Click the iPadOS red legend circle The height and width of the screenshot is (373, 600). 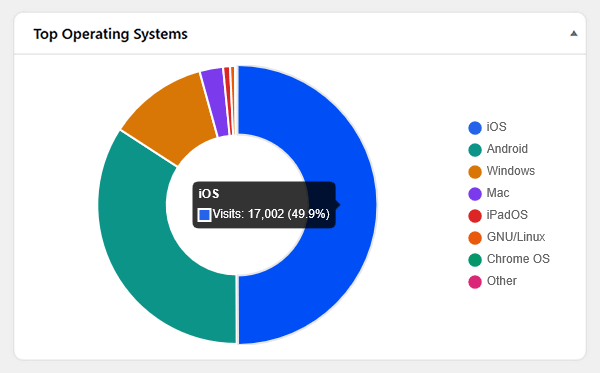[475, 216]
